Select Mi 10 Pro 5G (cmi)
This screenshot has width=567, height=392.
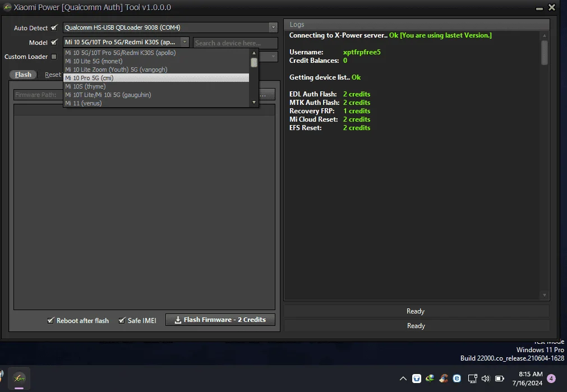[156, 78]
